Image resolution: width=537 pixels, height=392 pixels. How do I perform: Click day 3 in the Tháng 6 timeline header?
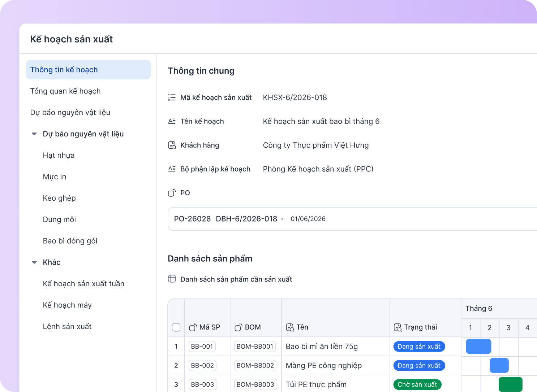coord(508,328)
